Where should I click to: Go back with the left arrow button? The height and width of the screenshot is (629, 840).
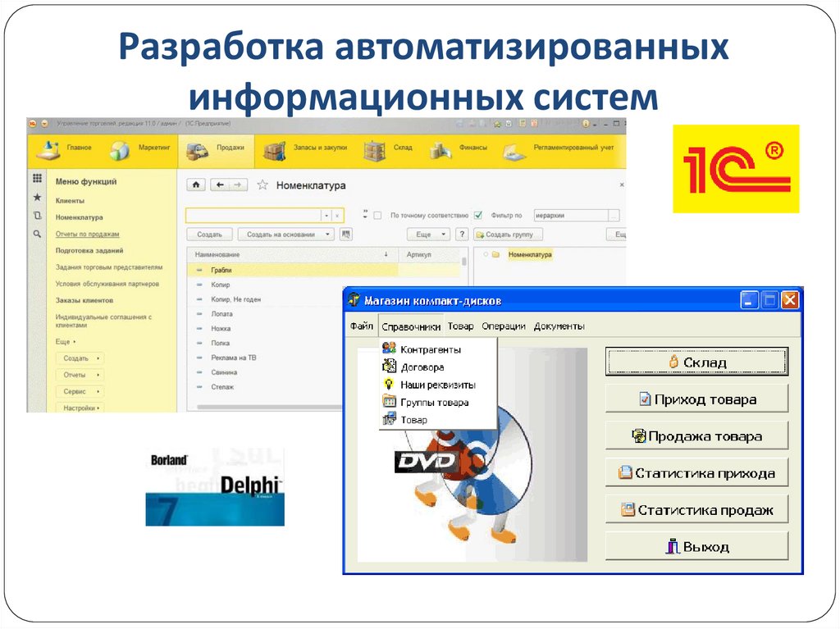[x=220, y=185]
